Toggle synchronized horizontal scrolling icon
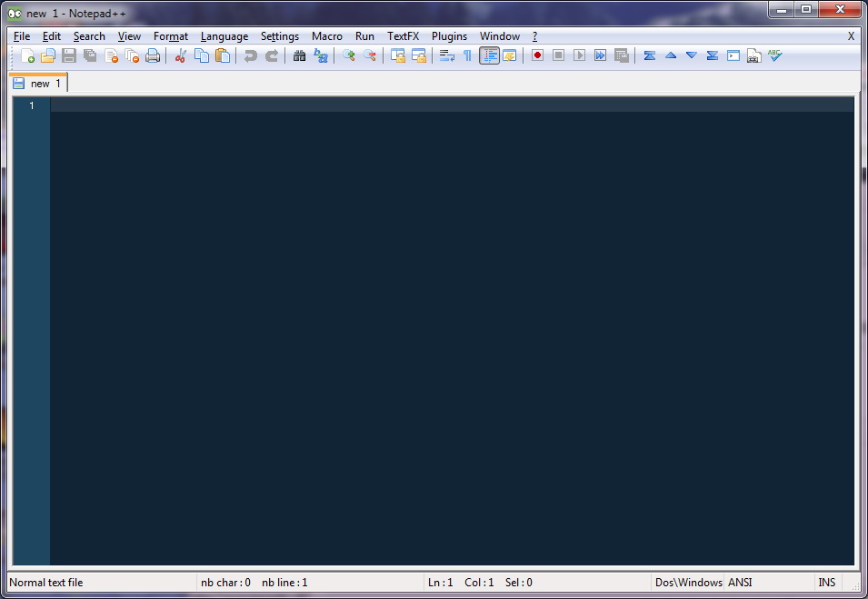The width and height of the screenshot is (868, 599). click(x=419, y=55)
